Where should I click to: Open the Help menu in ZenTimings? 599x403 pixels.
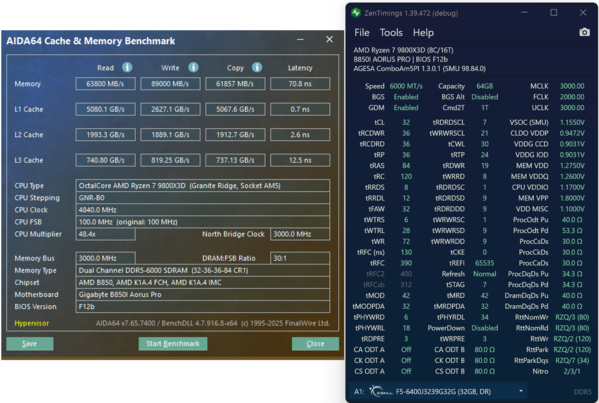coord(423,32)
